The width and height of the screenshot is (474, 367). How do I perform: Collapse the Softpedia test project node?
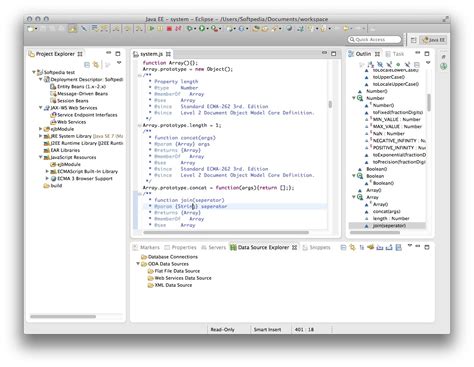pos(34,72)
